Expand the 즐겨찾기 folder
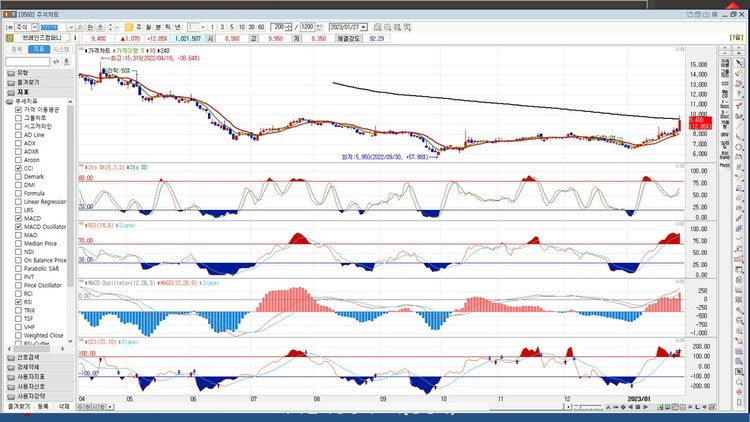 (x=40, y=82)
